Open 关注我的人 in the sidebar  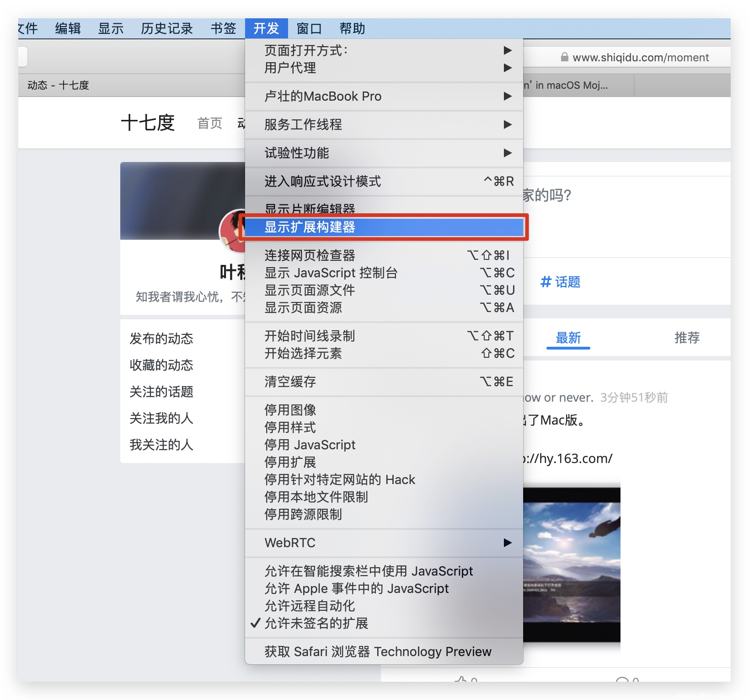click(161, 418)
